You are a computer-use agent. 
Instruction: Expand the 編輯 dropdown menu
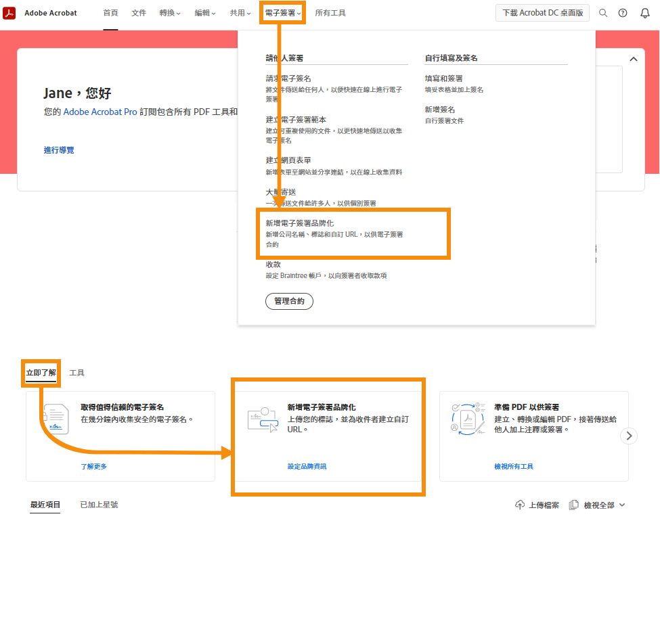(x=205, y=13)
